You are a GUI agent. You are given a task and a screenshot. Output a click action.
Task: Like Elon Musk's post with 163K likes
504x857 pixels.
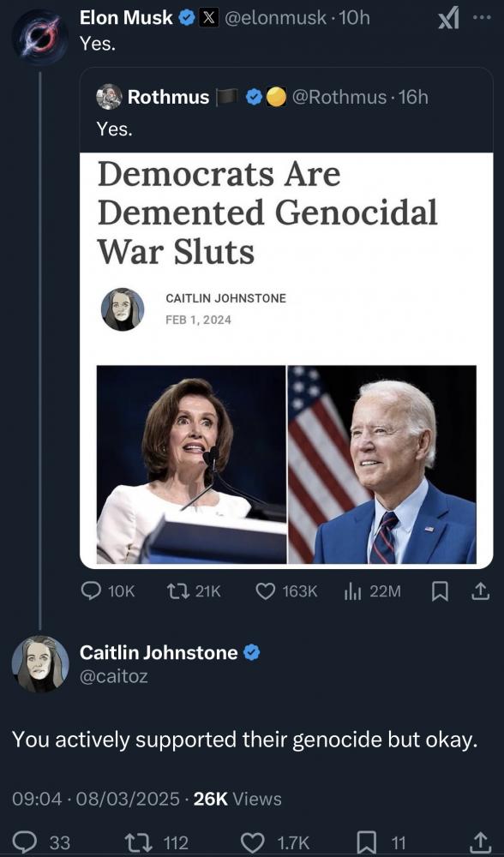[286, 590]
